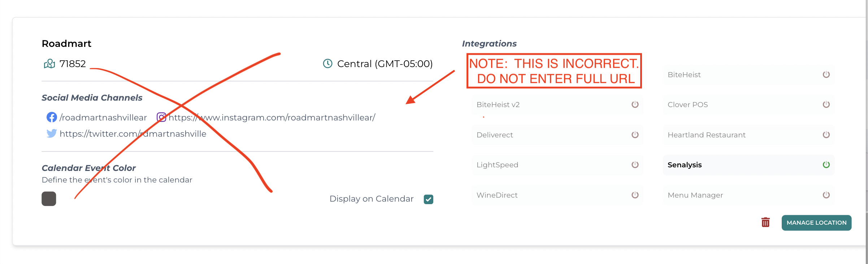Open the twitter.com Roadmart link
868x264 pixels.
(133, 134)
